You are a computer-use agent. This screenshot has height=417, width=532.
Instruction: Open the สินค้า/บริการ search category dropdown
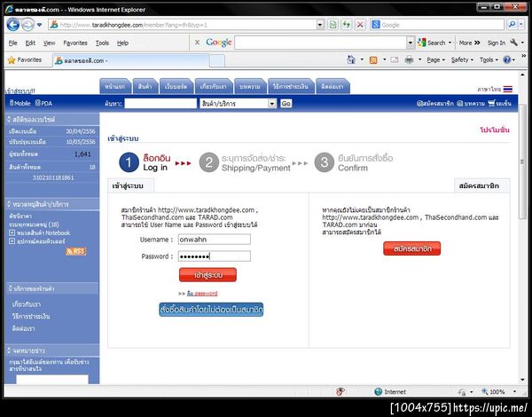click(239, 103)
